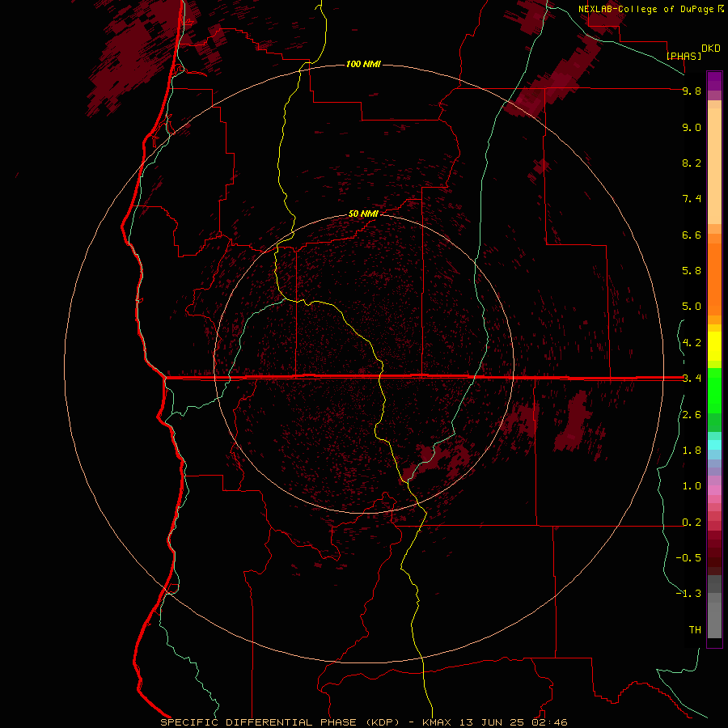Click the 0.2 scale label
This screenshot has height=728, width=728.
click(692, 523)
